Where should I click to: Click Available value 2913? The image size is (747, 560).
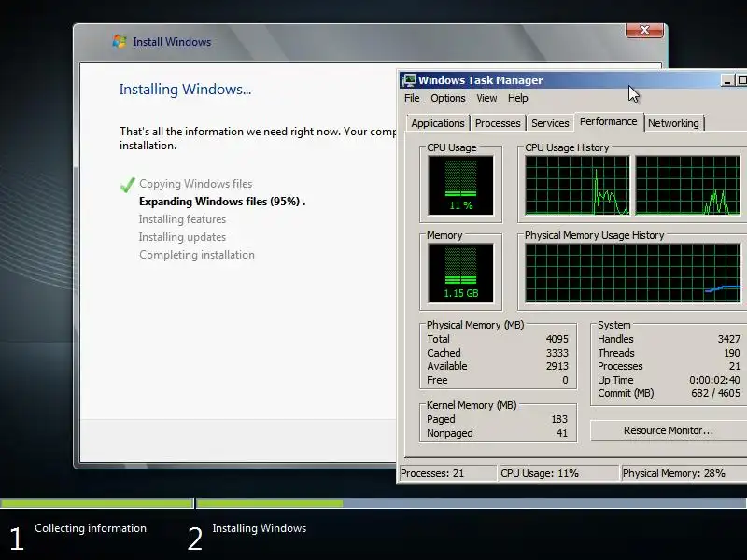pos(557,366)
